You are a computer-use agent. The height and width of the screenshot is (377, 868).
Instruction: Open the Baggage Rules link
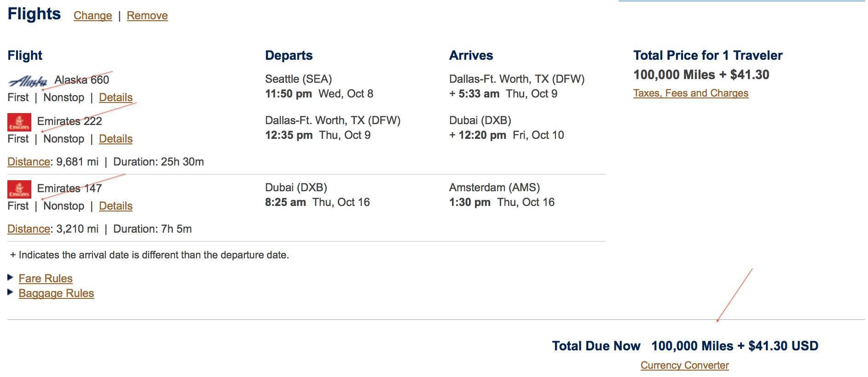56,293
